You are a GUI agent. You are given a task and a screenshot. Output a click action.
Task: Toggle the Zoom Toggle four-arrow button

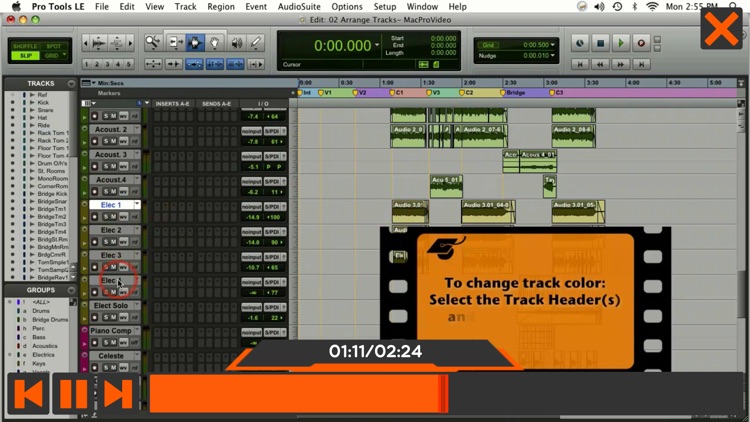(x=153, y=64)
